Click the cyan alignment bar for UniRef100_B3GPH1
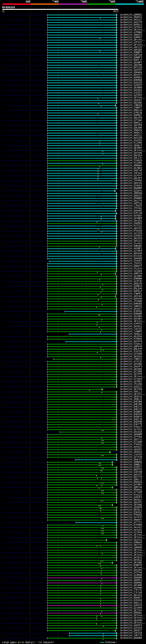This screenshot has height=644, width=146. pyautogui.click(x=91, y=312)
